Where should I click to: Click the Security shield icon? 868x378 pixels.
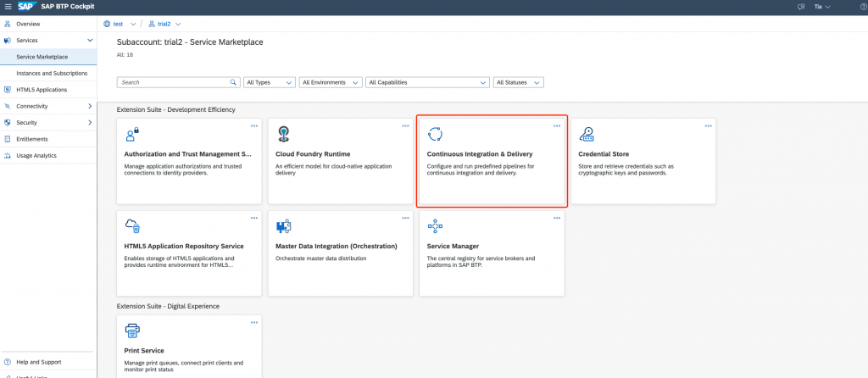[x=7, y=122]
